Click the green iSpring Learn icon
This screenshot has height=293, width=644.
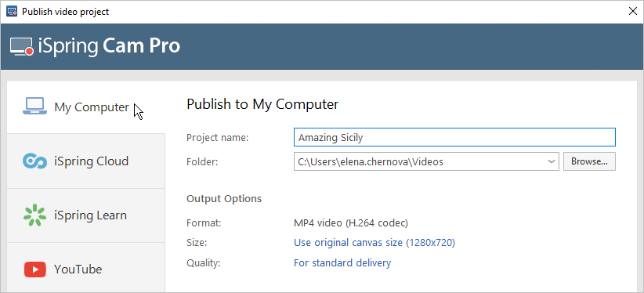[x=35, y=215]
